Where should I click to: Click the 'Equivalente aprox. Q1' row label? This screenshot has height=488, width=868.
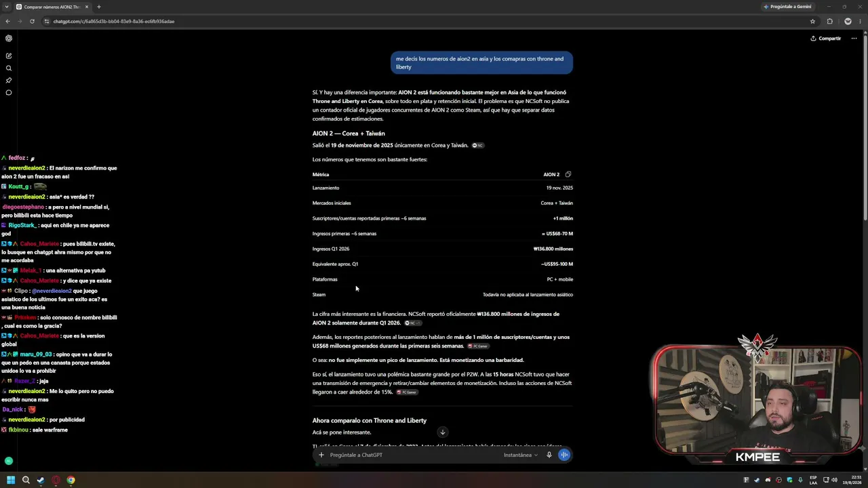tap(335, 264)
